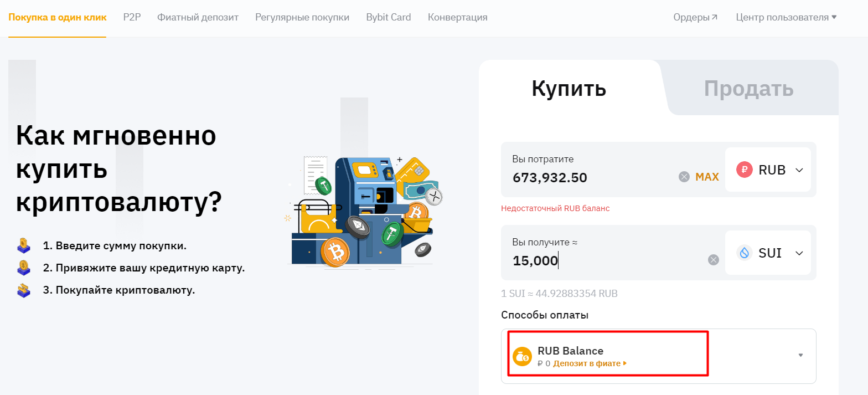868x395 pixels.
Task: Click the red RUB ruble currency icon
Action: click(745, 170)
